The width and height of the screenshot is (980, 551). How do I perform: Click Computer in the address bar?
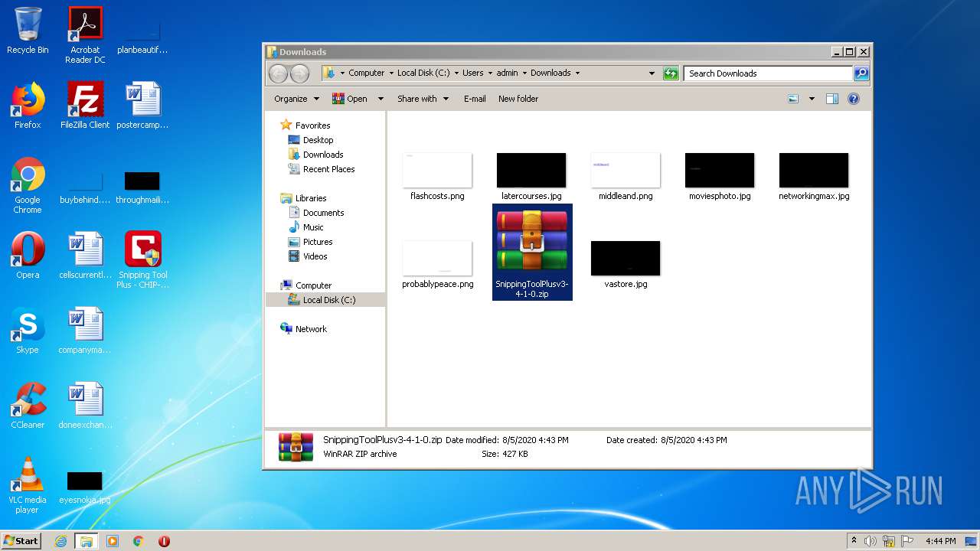pos(366,73)
